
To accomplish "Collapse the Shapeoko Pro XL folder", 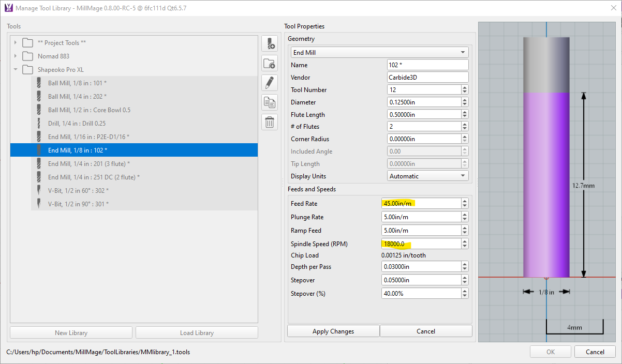I will (x=16, y=69).
